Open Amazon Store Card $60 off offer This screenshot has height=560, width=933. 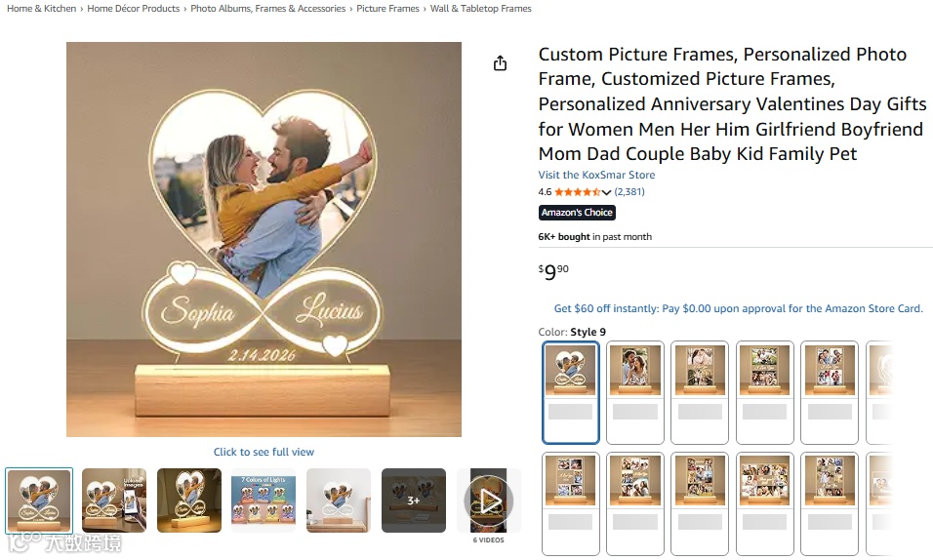738,308
